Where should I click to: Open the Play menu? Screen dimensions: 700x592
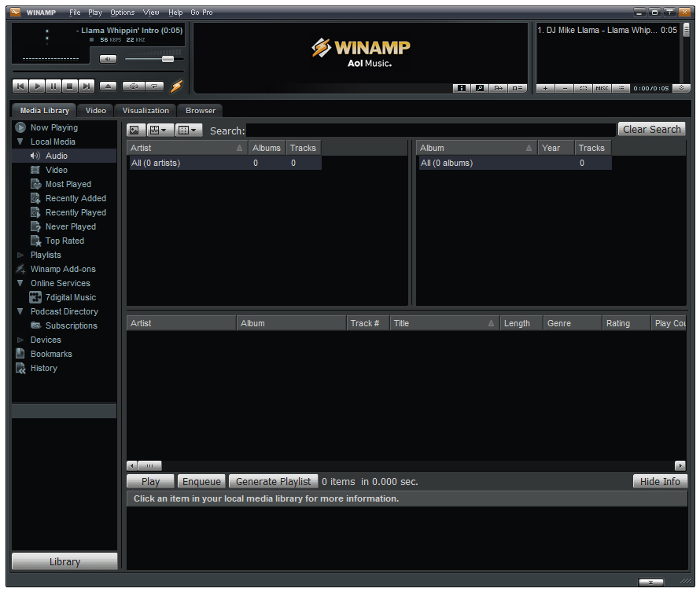click(95, 13)
